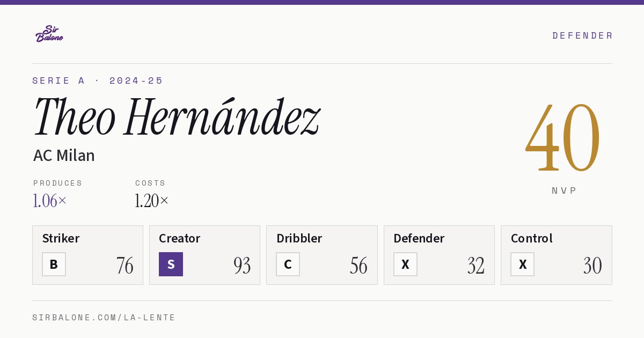Viewport: 644px width, 338px height.
Task: Open the sirbalone.com/la-lente link
Action: [x=104, y=318]
